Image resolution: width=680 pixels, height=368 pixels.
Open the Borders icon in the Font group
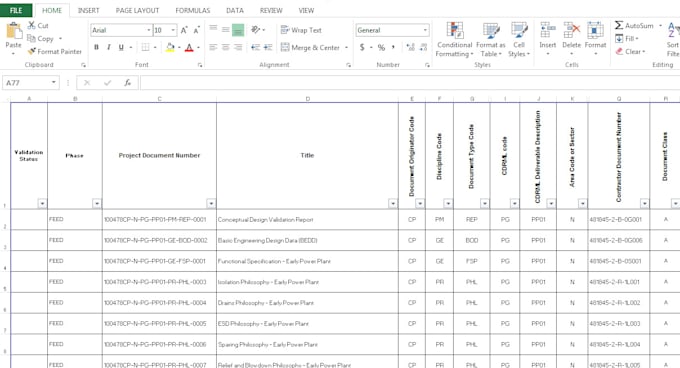(x=145, y=47)
